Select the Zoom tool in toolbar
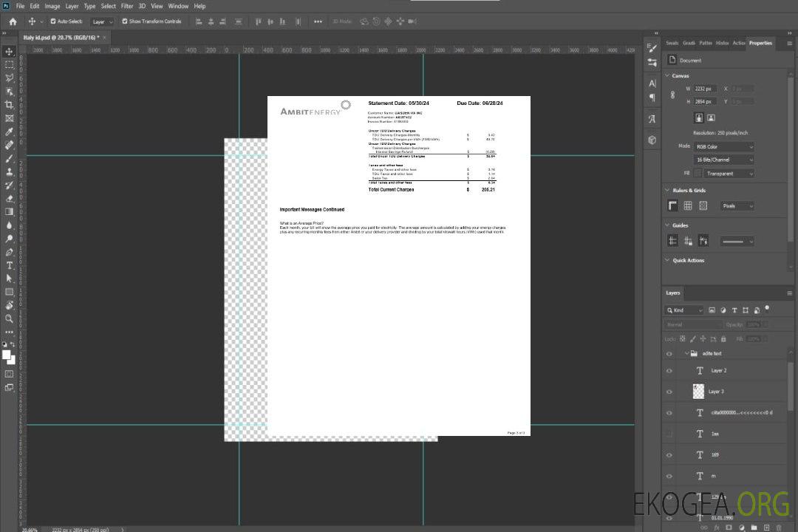Screen dimensions: 798x532 tap(10, 318)
